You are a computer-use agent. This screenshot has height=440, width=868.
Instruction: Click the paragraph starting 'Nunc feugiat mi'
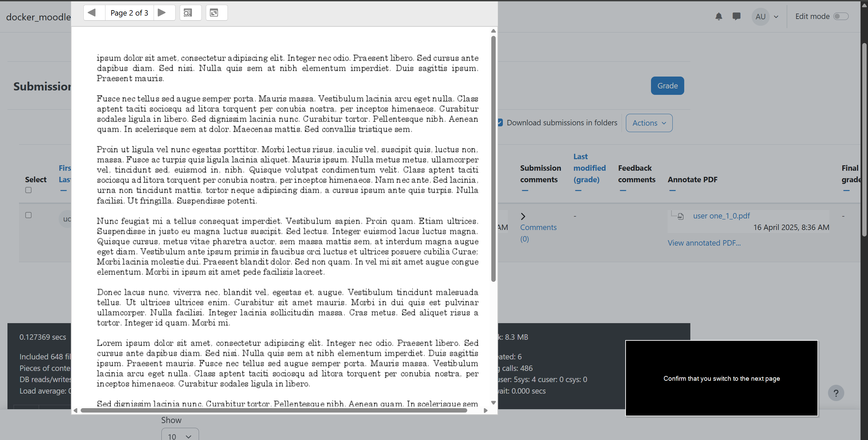pos(288,246)
